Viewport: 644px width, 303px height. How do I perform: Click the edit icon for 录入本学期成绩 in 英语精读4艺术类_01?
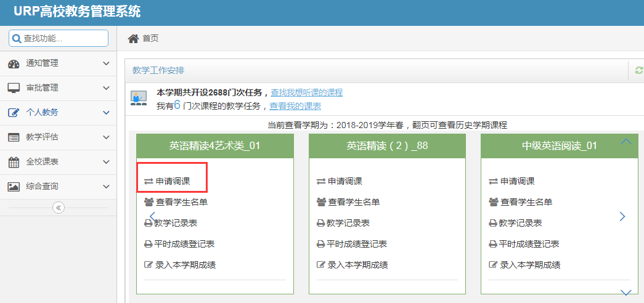click(x=149, y=265)
